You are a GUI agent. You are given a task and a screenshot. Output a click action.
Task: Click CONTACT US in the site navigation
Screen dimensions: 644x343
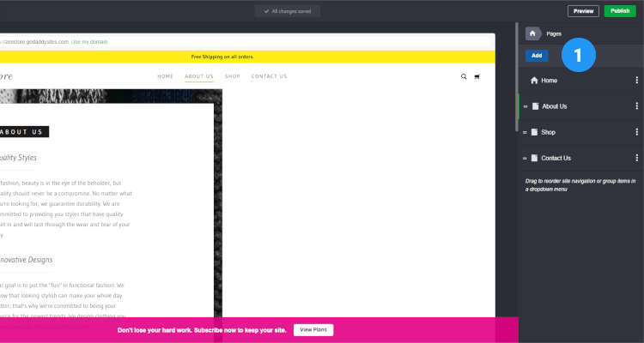pos(270,76)
